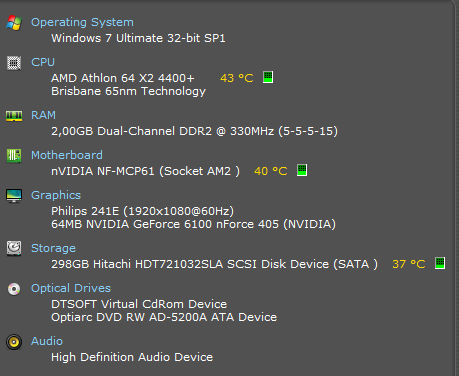This screenshot has width=459, height=376.
Task: Open the Operating System section link
Action: point(82,22)
